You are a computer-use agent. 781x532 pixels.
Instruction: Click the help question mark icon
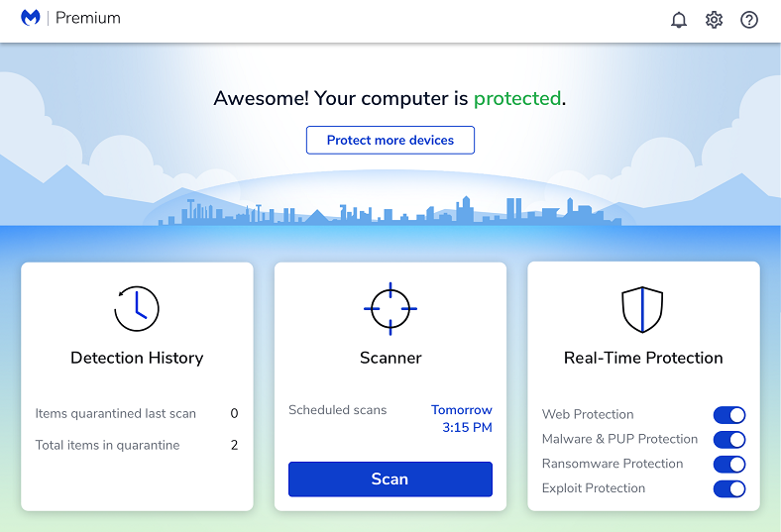(749, 20)
